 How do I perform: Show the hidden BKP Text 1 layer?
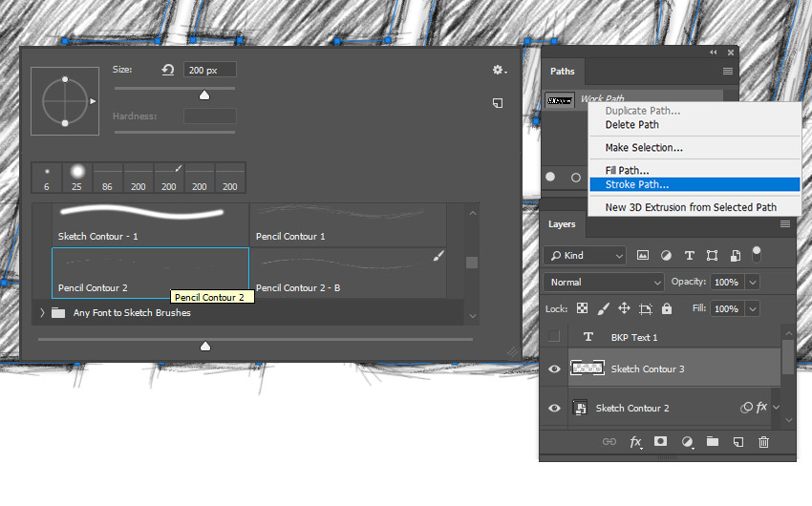pyautogui.click(x=553, y=336)
